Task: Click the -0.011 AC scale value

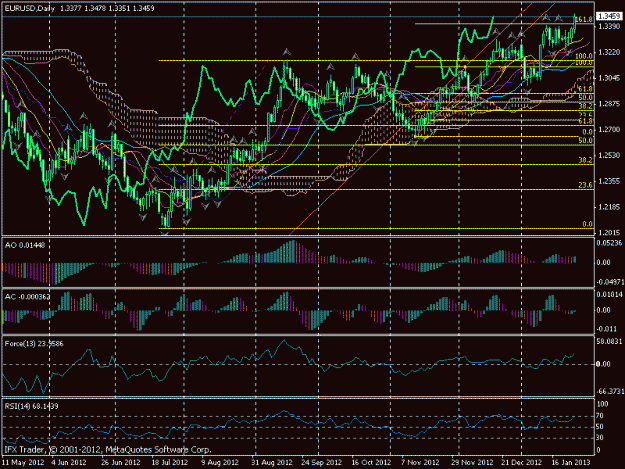Action: [x=608, y=329]
